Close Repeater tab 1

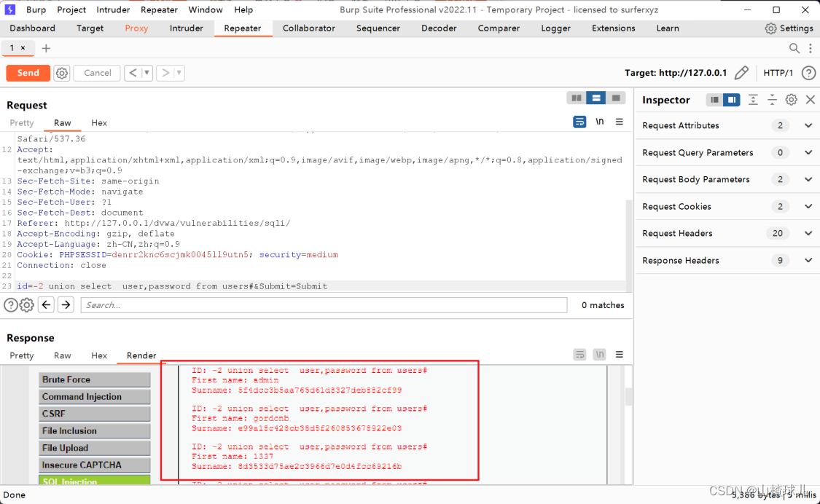tap(23, 47)
